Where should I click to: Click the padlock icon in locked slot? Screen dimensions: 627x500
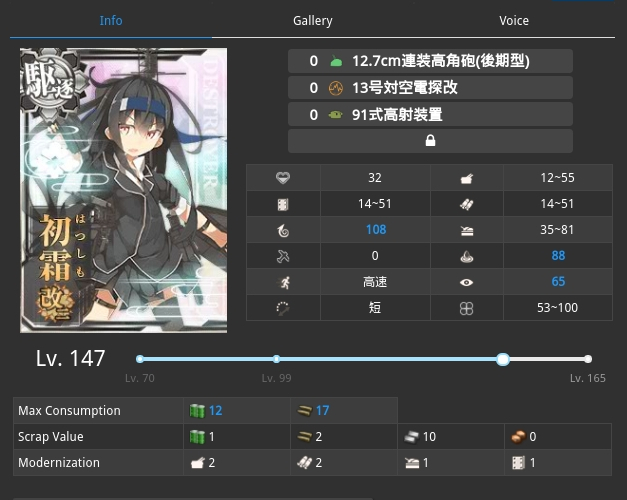tap(430, 140)
